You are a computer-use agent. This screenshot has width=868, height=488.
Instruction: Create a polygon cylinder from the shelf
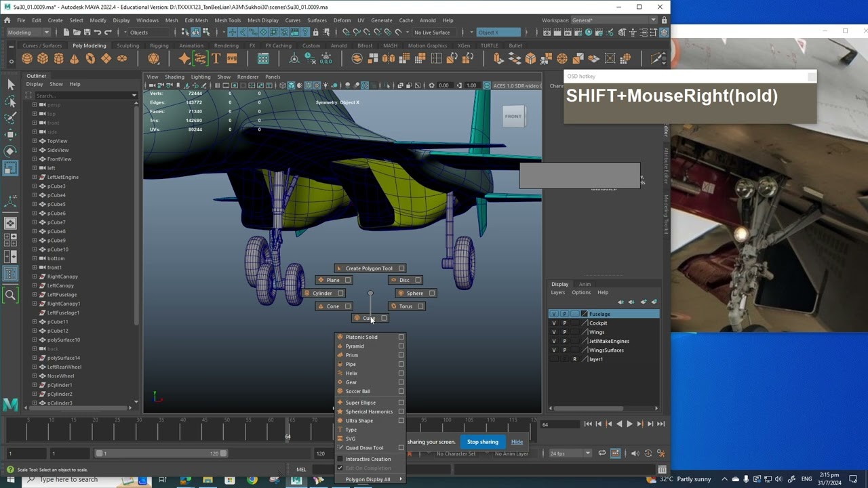click(59, 58)
